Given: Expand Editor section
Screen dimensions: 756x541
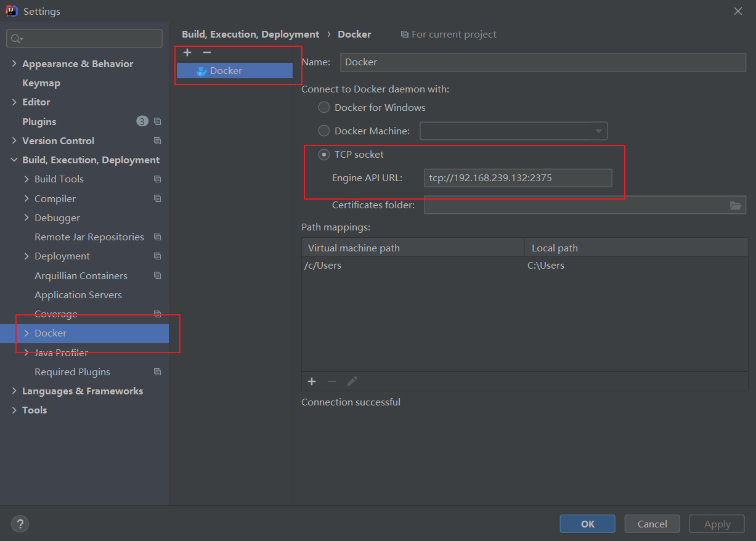Looking at the screenshot, I should [14, 102].
